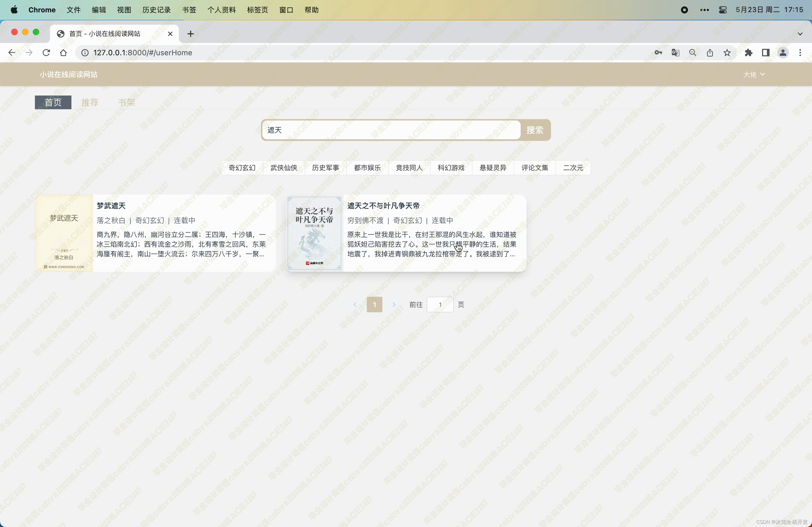Open the 书架 tab
Screen dimensions: 812x527
pyautogui.click(x=126, y=102)
